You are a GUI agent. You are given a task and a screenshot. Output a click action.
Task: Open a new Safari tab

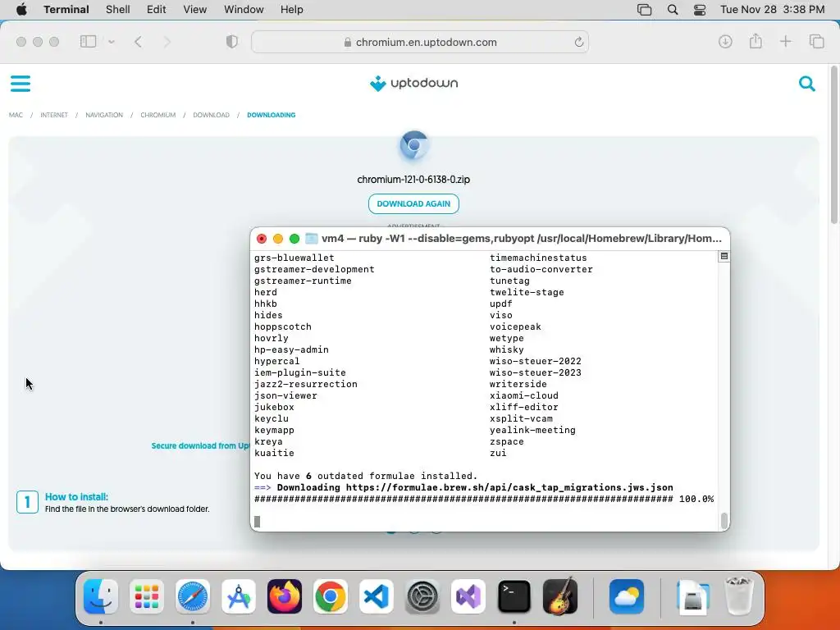click(x=785, y=41)
